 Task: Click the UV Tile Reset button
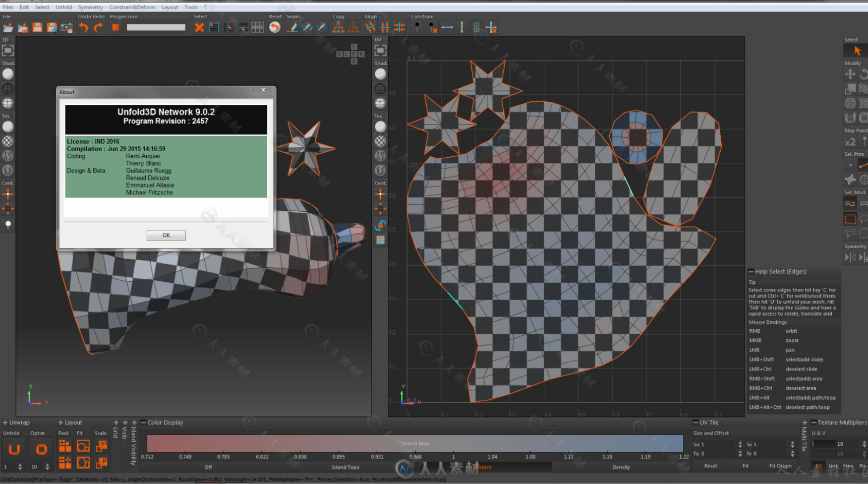tap(711, 466)
